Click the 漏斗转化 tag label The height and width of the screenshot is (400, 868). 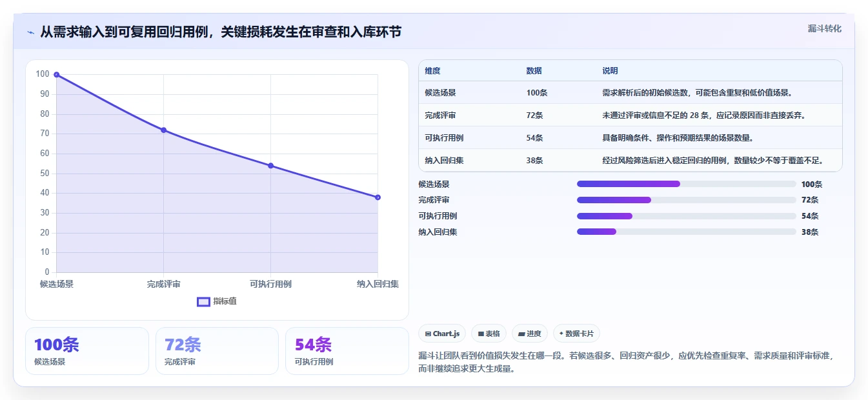pyautogui.click(x=824, y=28)
